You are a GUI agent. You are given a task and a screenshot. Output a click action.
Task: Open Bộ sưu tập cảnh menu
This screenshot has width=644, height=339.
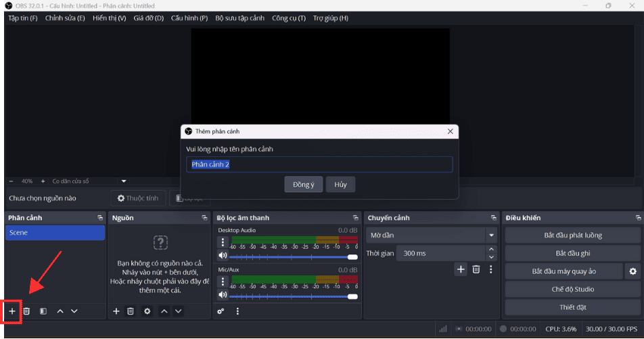pyautogui.click(x=240, y=18)
